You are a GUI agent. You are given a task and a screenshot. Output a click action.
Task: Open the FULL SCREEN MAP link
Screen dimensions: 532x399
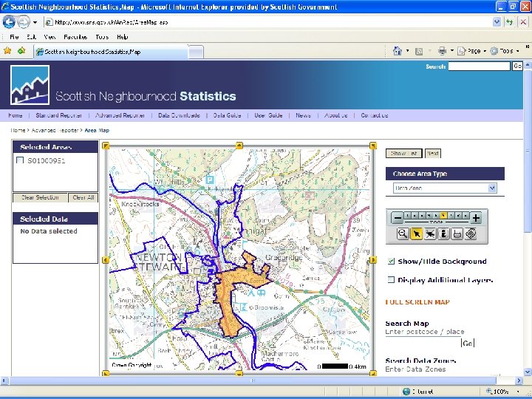click(417, 301)
